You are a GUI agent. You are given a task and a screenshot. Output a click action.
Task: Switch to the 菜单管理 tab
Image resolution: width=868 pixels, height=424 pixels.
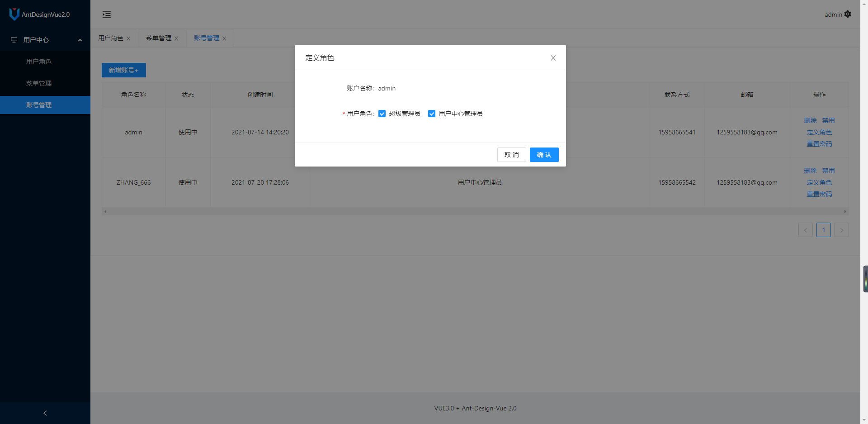coord(158,38)
